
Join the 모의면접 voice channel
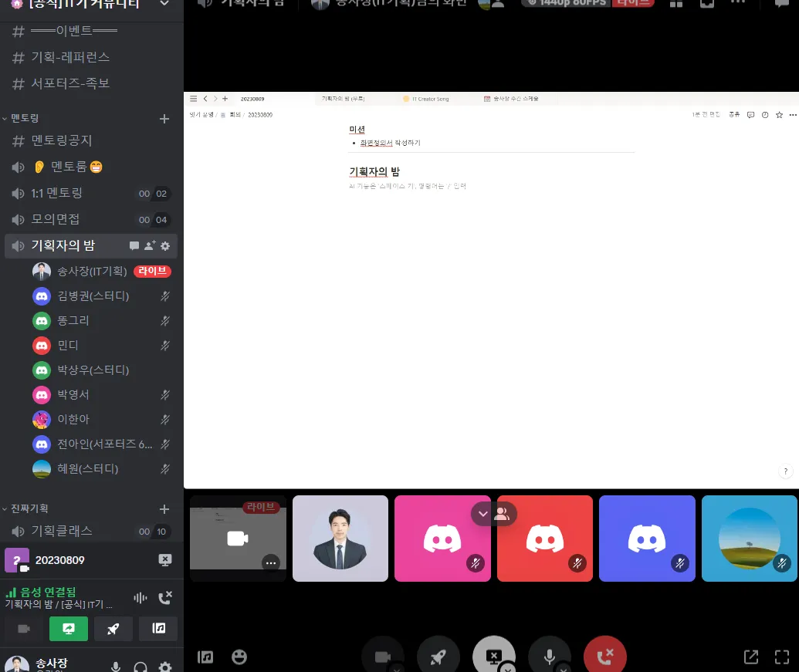(91, 219)
